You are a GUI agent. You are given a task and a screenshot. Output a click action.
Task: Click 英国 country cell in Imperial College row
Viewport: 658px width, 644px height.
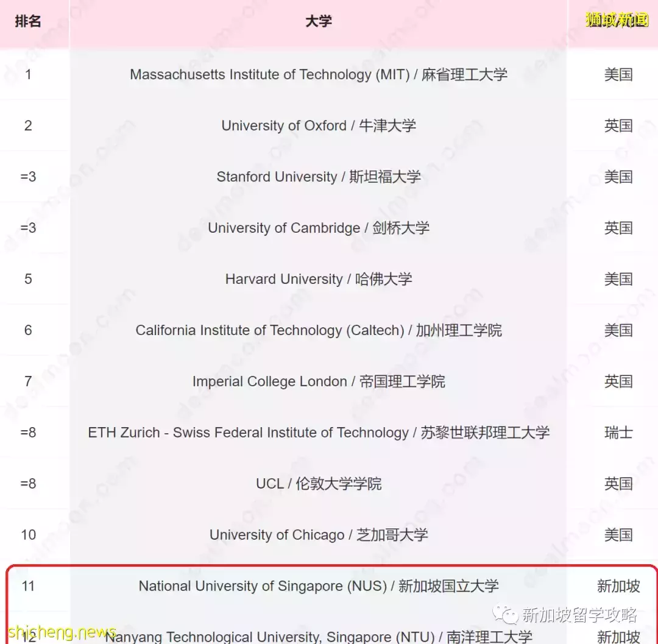(618, 382)
